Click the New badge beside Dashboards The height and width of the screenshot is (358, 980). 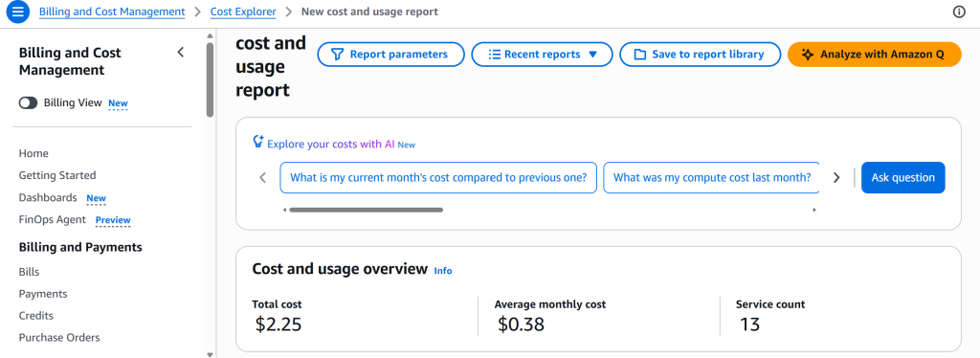pos(97,199)
